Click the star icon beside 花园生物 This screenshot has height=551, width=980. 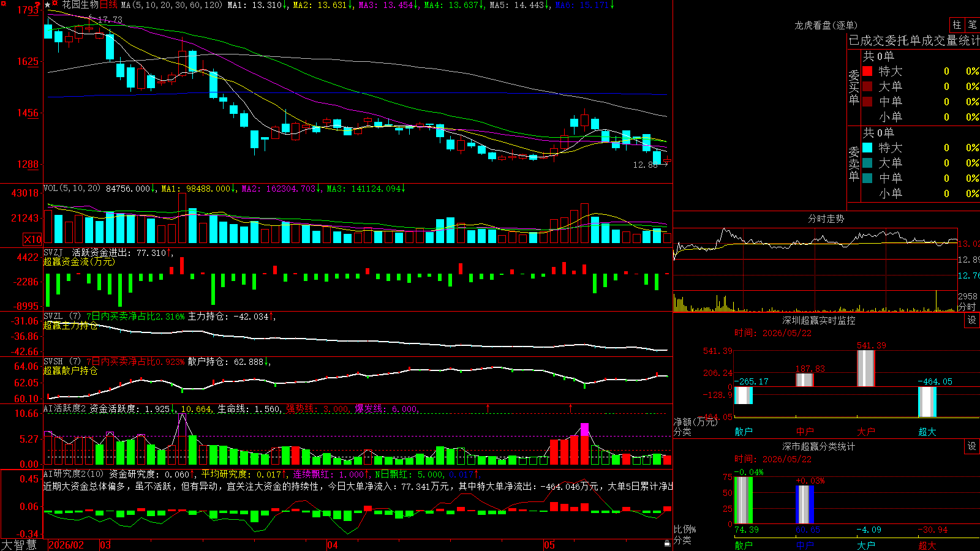[x=48, y=5]
